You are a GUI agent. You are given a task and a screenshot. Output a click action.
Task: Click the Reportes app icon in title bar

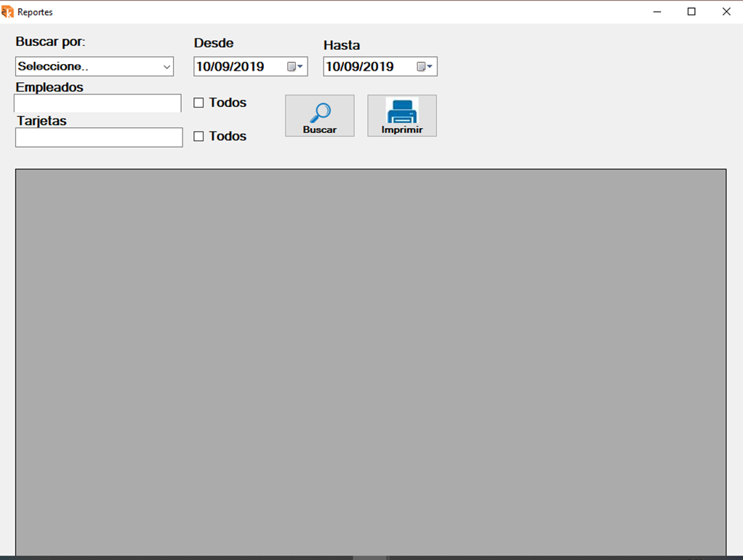[8, 12]
